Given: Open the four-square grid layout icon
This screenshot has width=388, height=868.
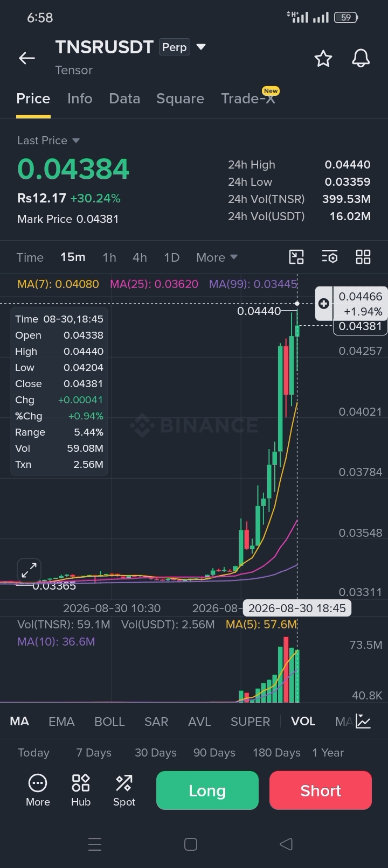Looking at the screenshot, I should click(x=363, y=257).
